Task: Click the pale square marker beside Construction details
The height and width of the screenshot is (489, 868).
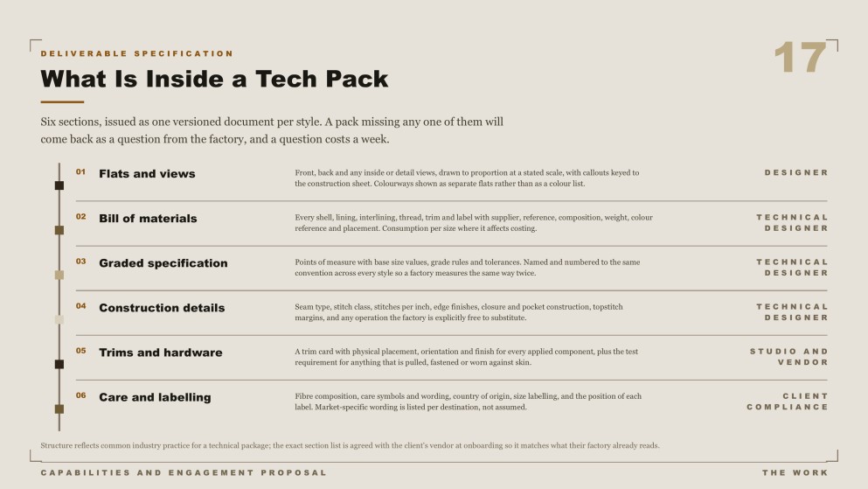Action: tap(59, 319)
